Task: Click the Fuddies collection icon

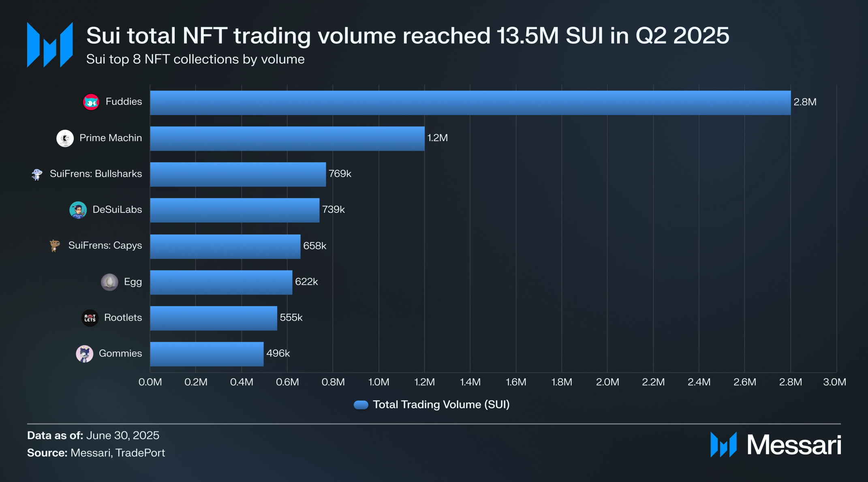Action: (91, 102)
